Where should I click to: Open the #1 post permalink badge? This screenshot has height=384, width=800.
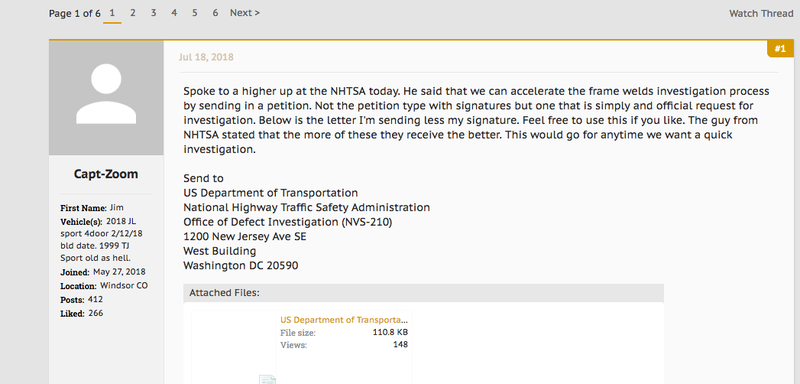780,49
